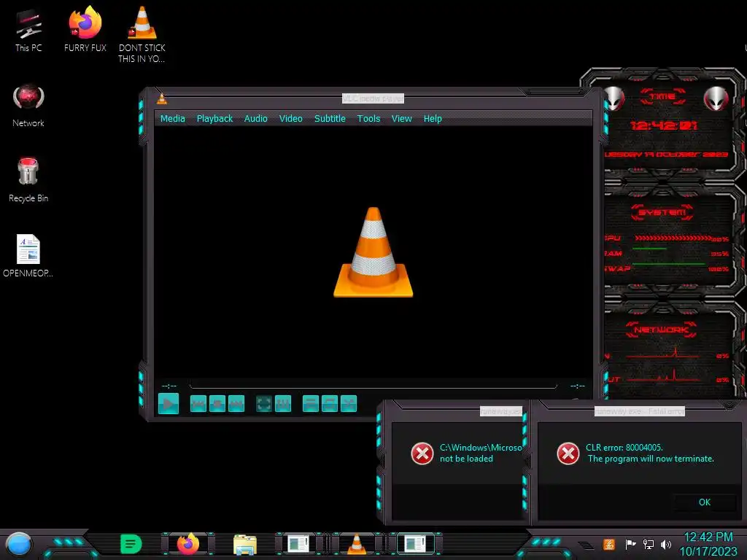747x560 pixels.
Task: Click the CPU usage bar in widget
Action: 673,238
